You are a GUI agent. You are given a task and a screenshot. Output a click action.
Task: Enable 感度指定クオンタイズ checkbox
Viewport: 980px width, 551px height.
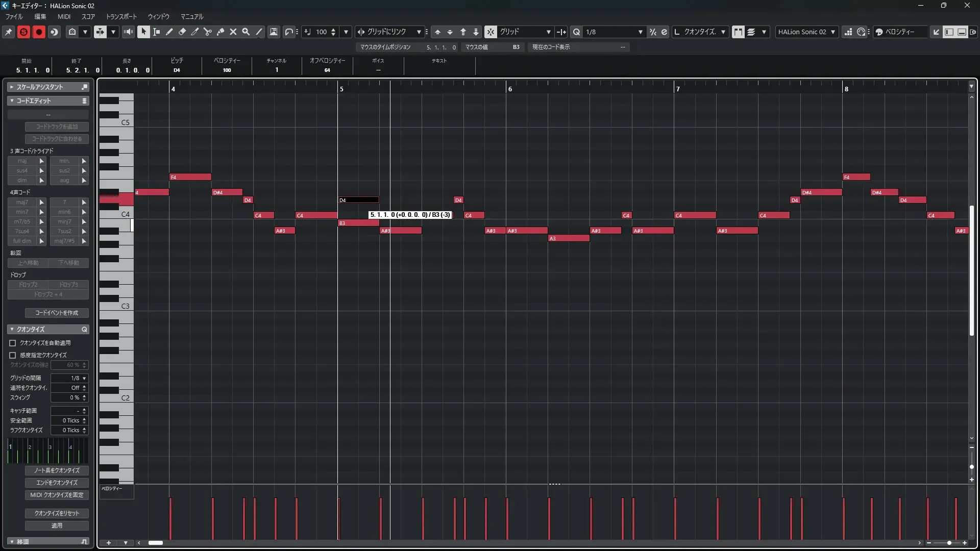[x=13, y=355]
